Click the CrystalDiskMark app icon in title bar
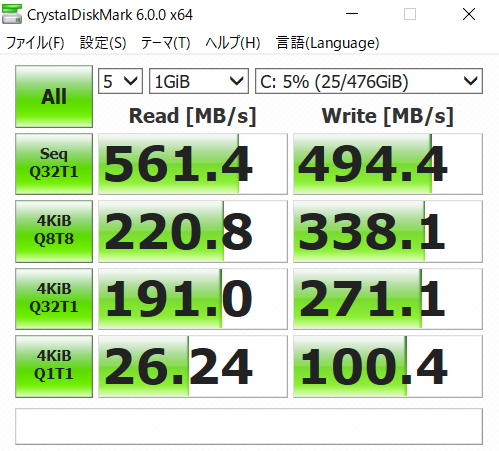 point(12,14)
